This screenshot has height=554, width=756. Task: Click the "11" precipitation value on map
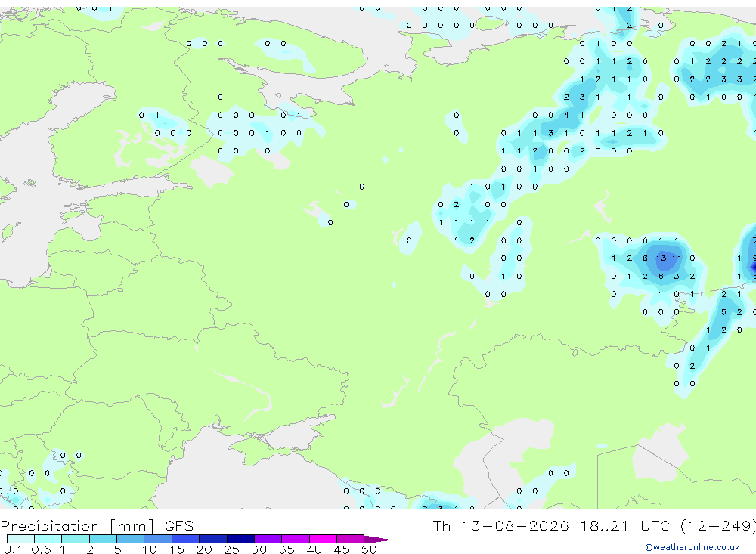tap(677, 258)
